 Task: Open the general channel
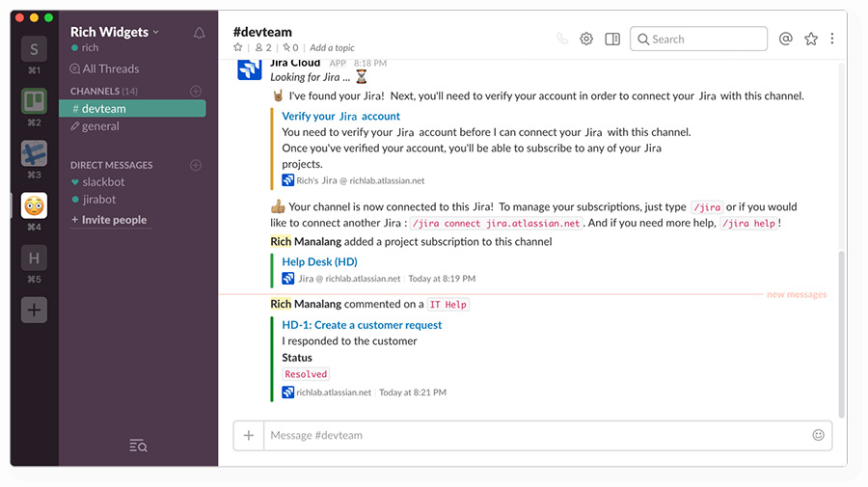[95, 126]
